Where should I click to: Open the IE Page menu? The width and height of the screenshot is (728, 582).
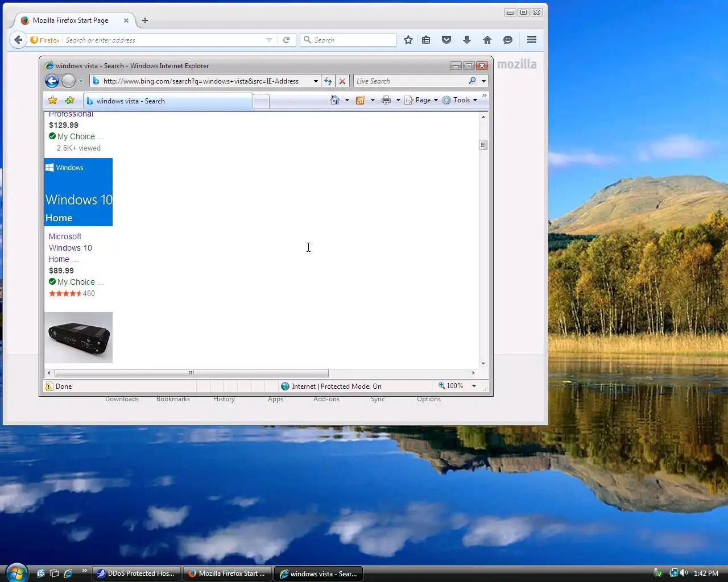(421, 100)
